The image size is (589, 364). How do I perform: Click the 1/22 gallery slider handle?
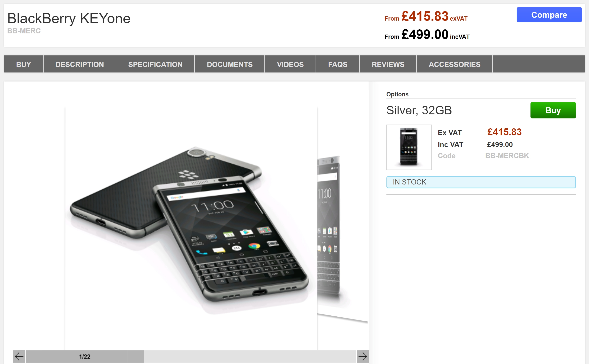[x=85, y=356]
